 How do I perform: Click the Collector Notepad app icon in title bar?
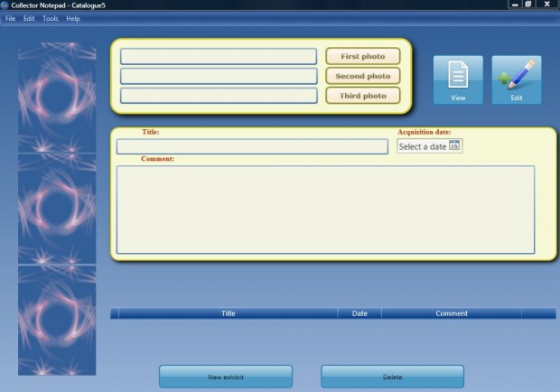[5, 5]
